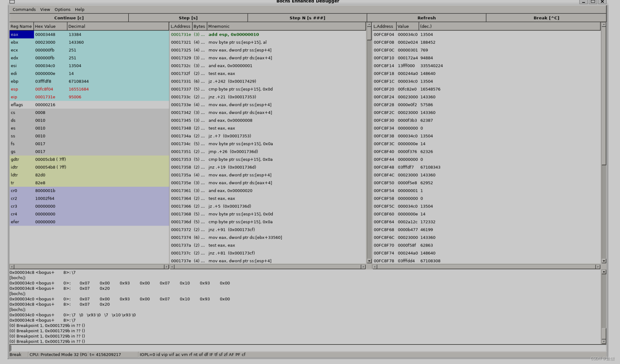Viewport: 620px width, 364px height.
Task: Click stack pane scroll up arrow
Action: click(604, 25)
